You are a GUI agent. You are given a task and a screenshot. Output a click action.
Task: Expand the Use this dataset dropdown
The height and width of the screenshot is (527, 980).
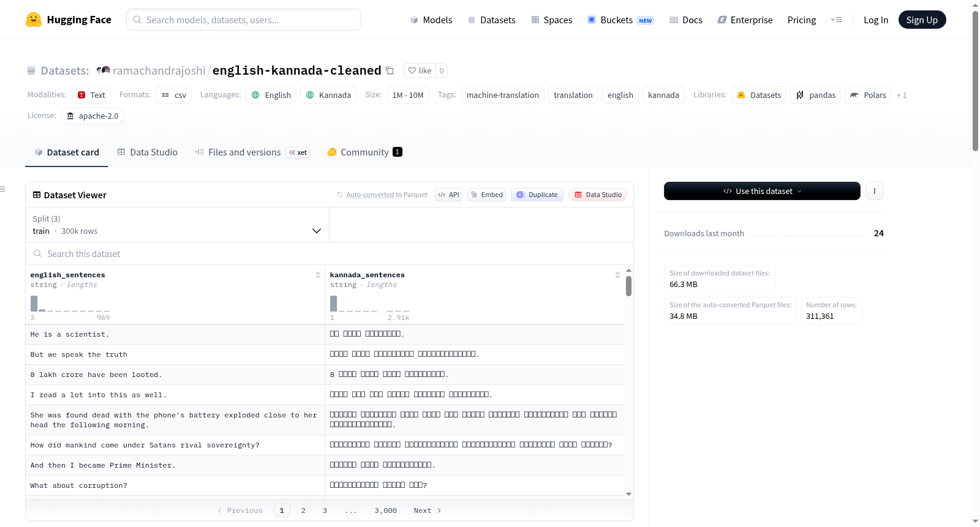[x=762, y=191]
